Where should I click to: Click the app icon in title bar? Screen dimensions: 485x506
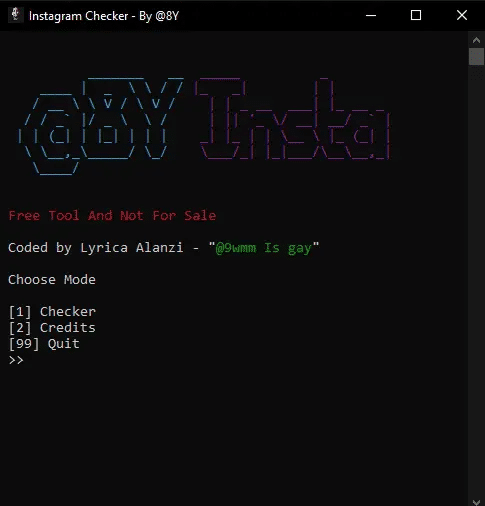point(15,15)
